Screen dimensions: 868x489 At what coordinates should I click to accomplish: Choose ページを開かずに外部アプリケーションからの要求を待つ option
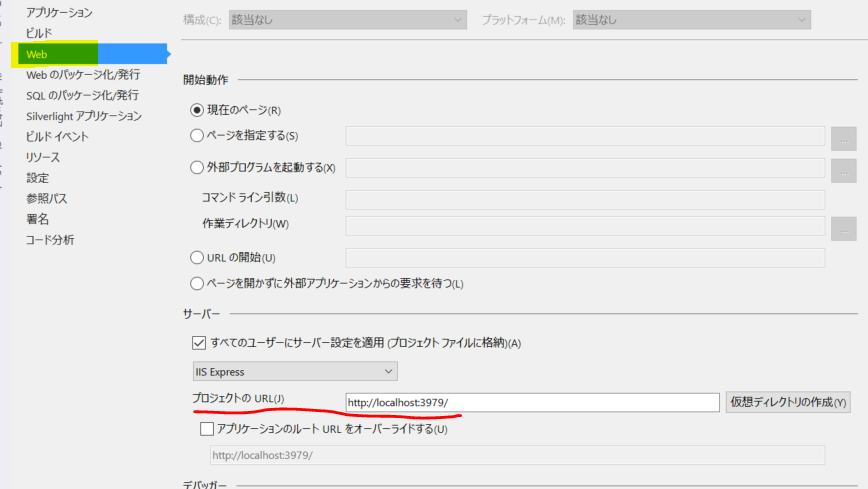point(197,284)
